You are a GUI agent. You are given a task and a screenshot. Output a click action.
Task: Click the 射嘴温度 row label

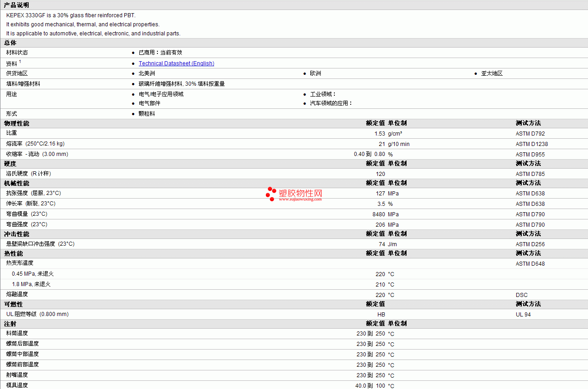coord(17,375)
